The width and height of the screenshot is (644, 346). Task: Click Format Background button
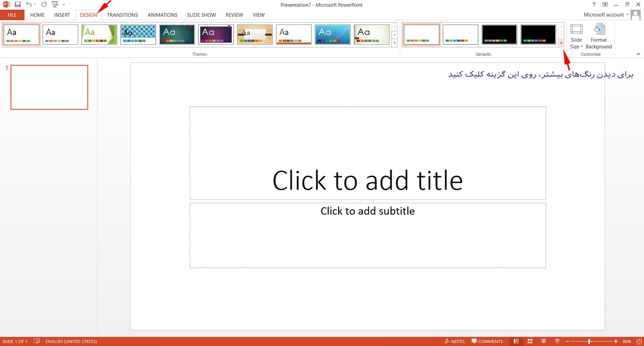[x=598, y=37]
